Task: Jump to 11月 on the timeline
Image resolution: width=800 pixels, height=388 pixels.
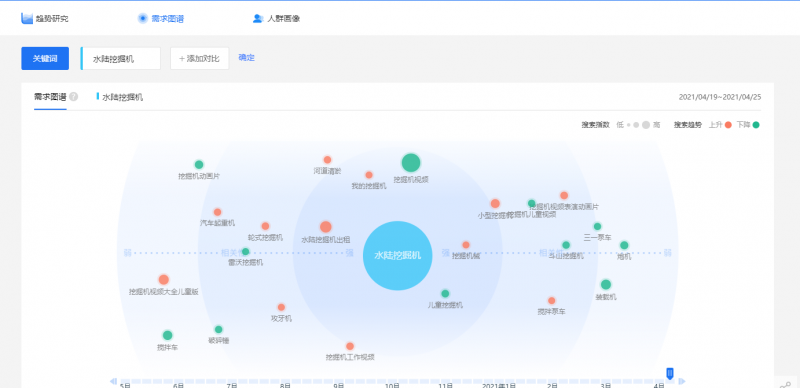Action: (446, 385)
